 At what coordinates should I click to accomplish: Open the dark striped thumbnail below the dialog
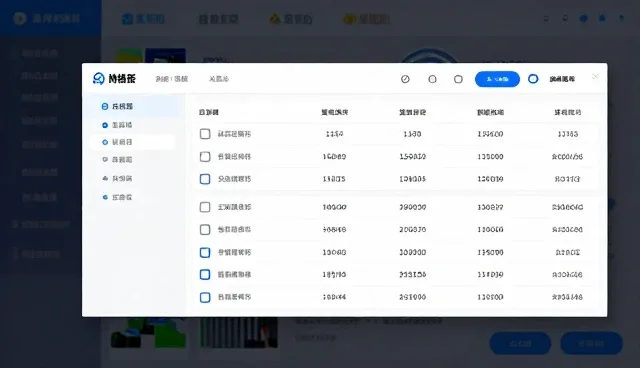pyautogui.click(x=239, y=332)
